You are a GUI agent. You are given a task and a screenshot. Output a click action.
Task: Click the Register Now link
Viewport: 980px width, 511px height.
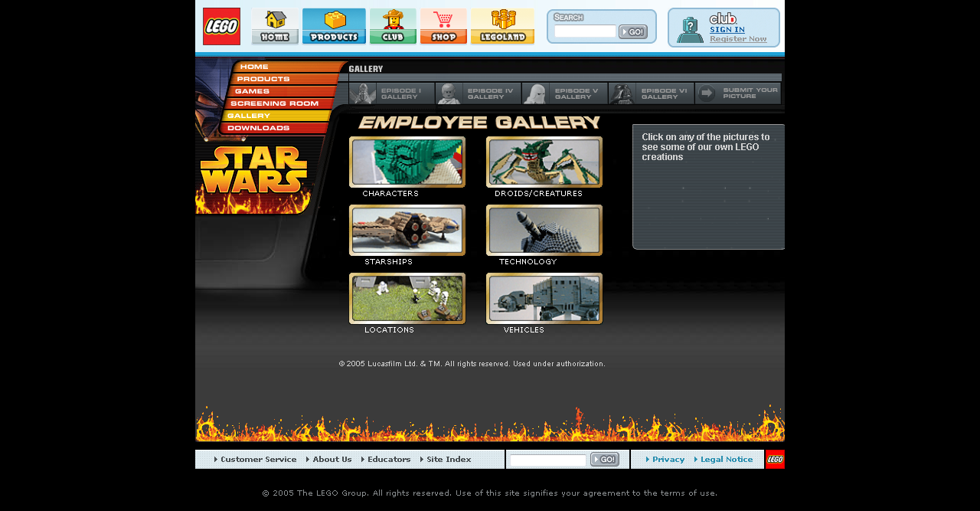738,39
